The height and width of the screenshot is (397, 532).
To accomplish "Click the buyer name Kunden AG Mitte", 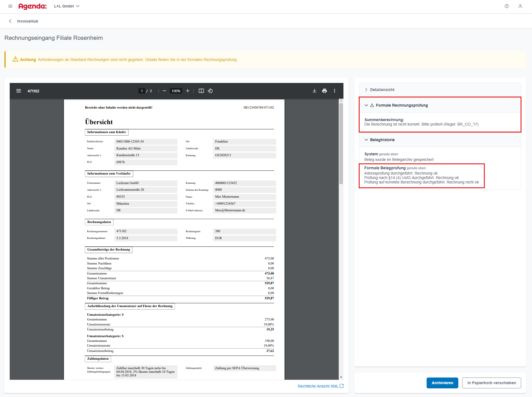I will click(x=146, y=149).
